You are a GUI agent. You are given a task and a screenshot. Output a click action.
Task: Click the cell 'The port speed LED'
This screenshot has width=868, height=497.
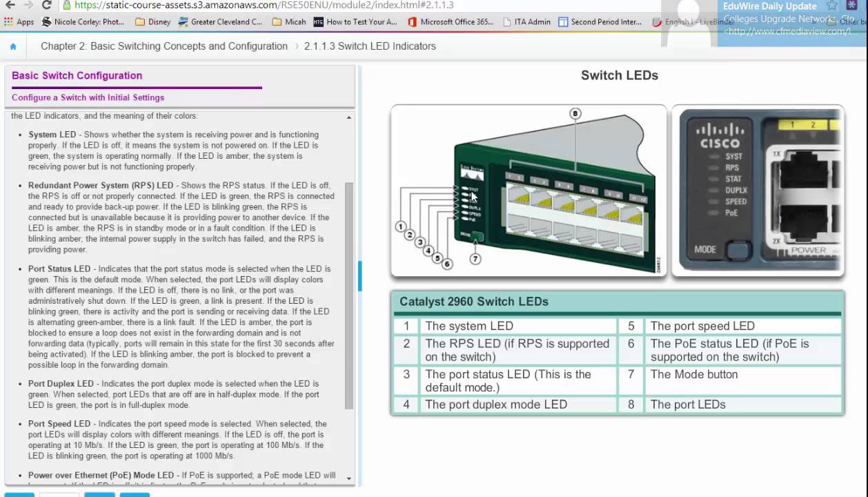(x=743, y=326)
